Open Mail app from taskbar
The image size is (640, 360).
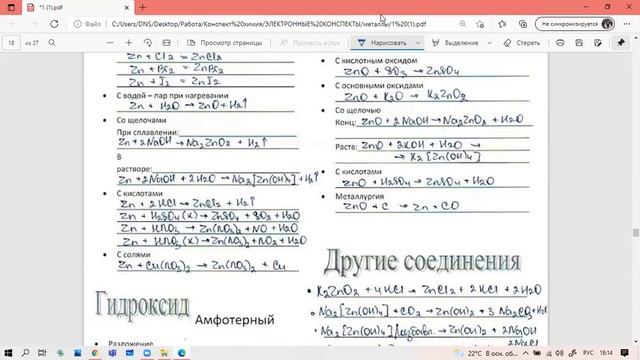tap(129, 353)
